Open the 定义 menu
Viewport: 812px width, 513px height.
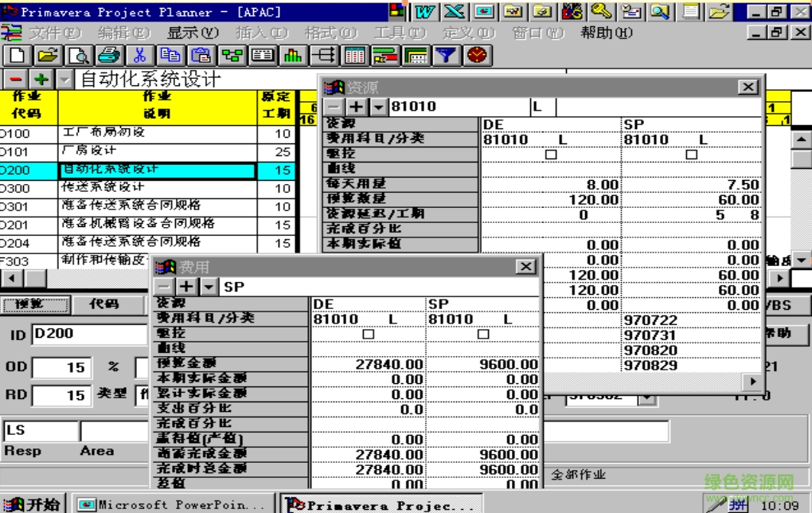point(469,33)
